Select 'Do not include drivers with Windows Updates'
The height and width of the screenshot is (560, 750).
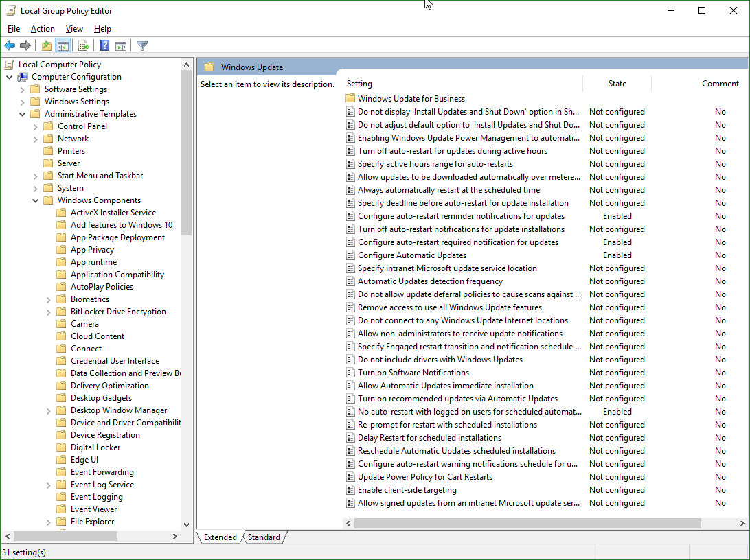pos(440,360)
